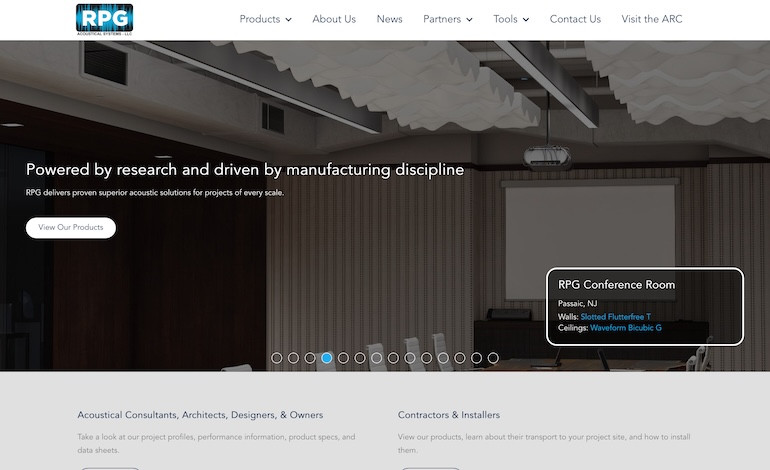This screenshot has width=770, height=470.
Task: Select the thirteenth carousel slide dot
Action: (476, 358)
